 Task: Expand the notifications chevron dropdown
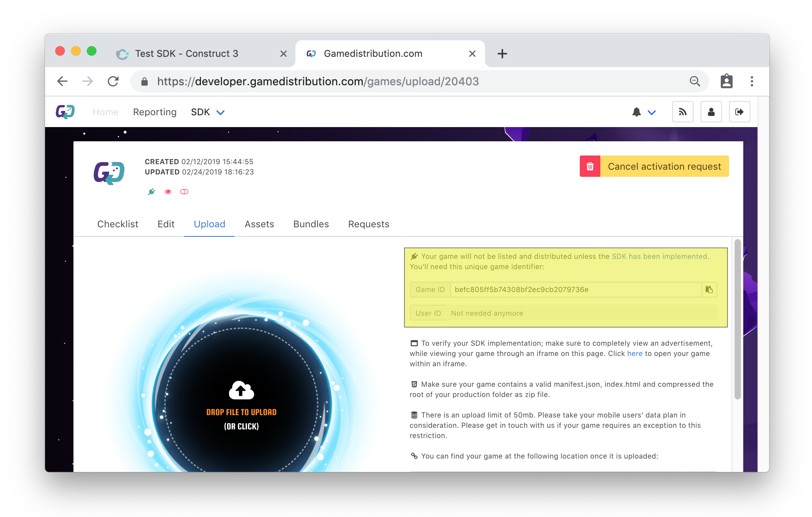652,112
